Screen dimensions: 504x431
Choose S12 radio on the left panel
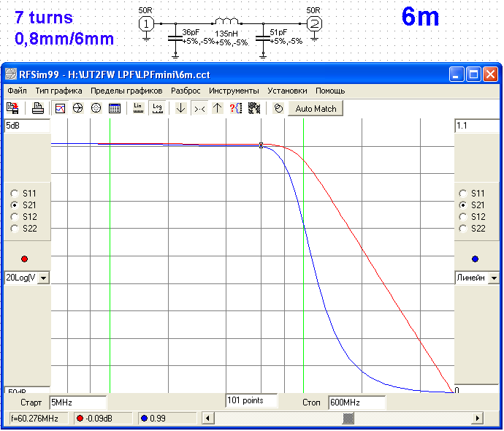point(15,217)
